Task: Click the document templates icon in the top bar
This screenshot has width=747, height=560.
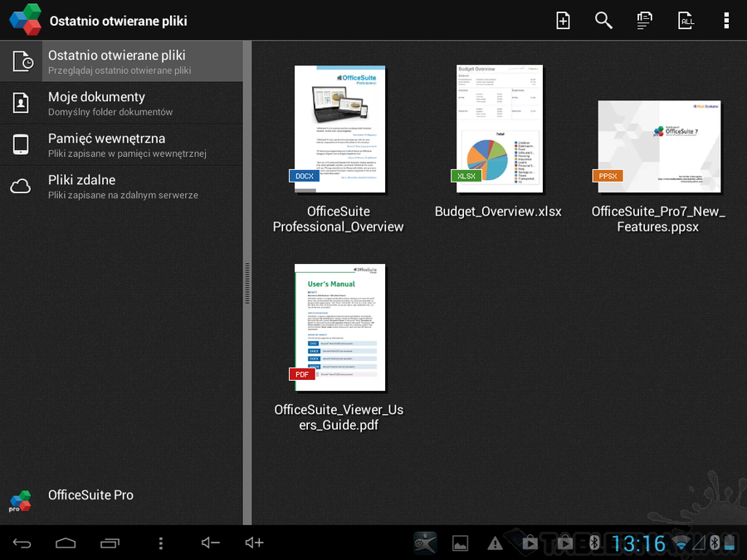Action: (644, 21)
